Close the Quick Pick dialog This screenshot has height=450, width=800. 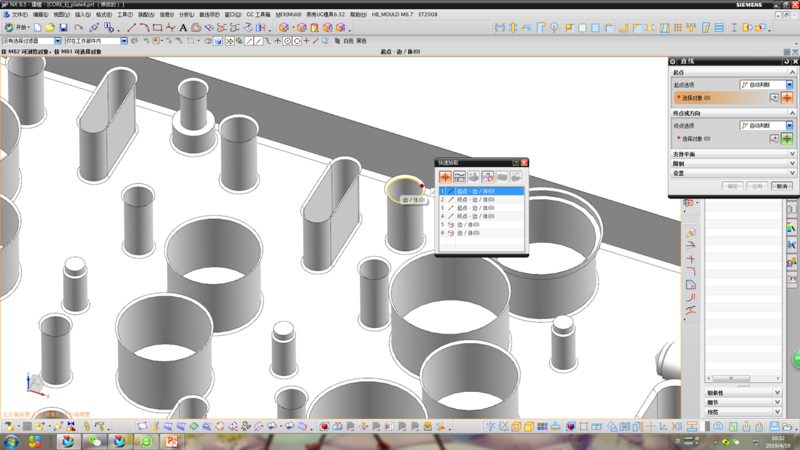point(524,163)
